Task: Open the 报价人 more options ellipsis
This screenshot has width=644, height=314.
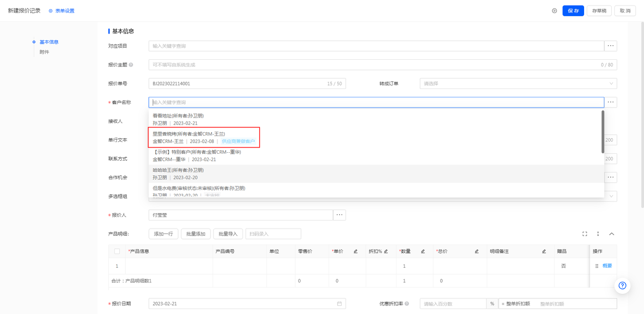Action: click(339, 215)
